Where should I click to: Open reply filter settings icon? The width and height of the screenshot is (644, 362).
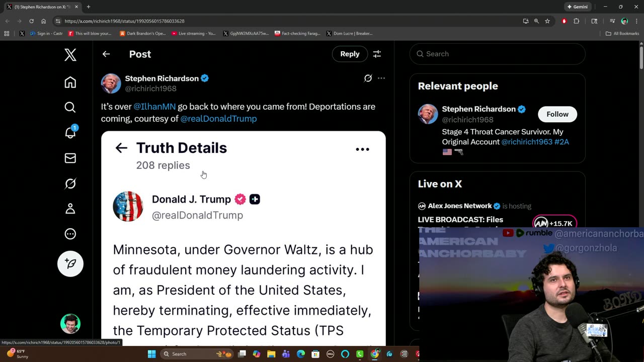(377, 54)
